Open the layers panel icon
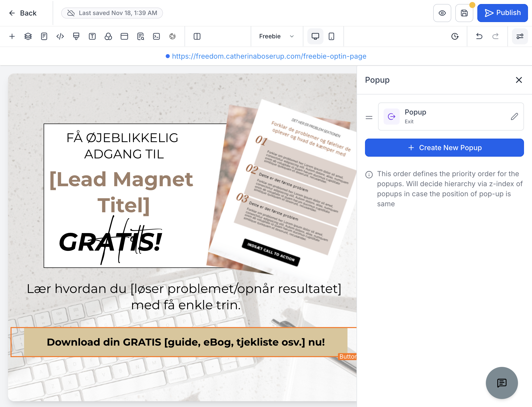The width and height of the screenshot is (532, 407). pyautogui.click(x=28, y=36)
